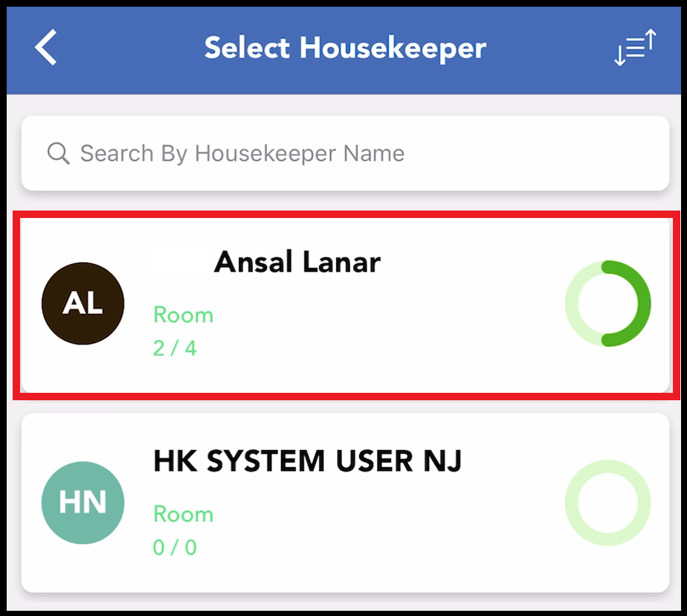The width and height of the screenshot is (687, 616).
Task: Tap the back arrow to return
Action: [45, 48]
